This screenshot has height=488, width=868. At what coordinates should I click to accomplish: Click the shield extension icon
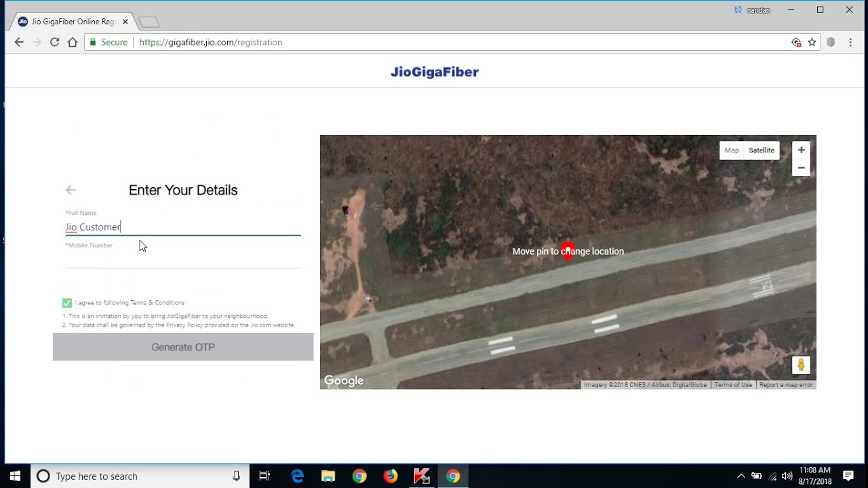pos(831,42)
